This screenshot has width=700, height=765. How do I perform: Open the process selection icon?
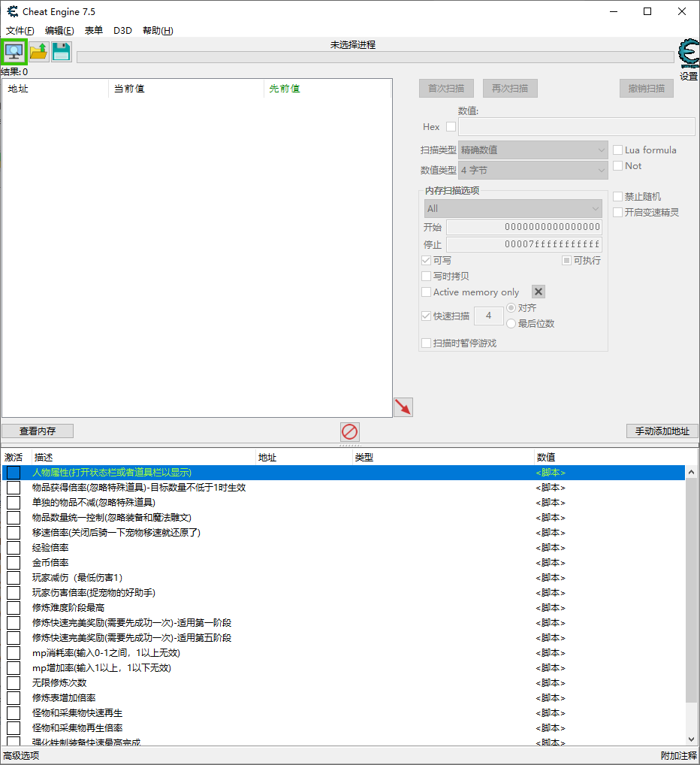point(14,51)
